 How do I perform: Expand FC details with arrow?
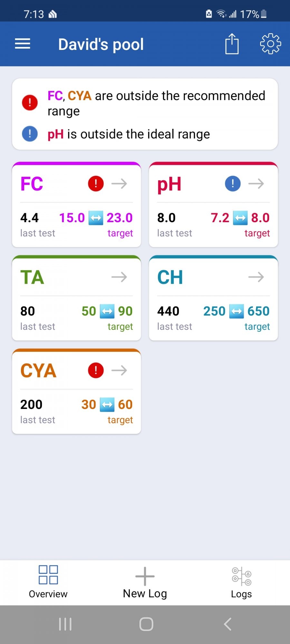coord(119,184)
